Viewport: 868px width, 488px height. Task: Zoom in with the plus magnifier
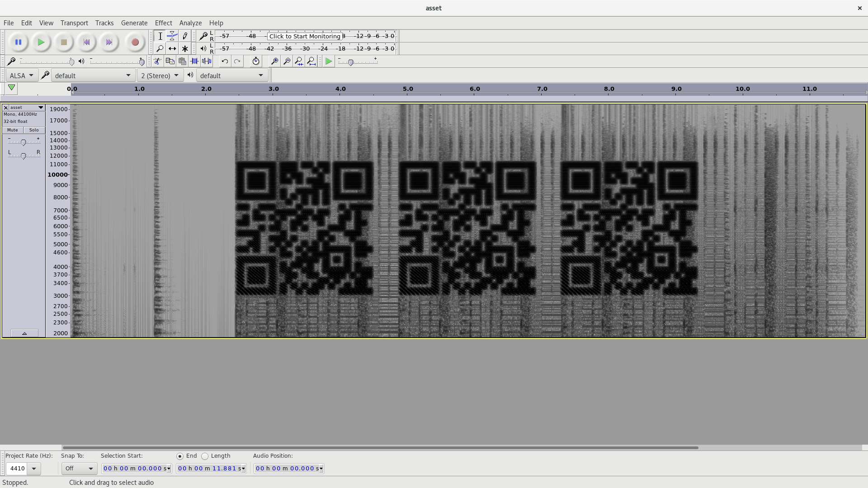[x=274, y=61]
